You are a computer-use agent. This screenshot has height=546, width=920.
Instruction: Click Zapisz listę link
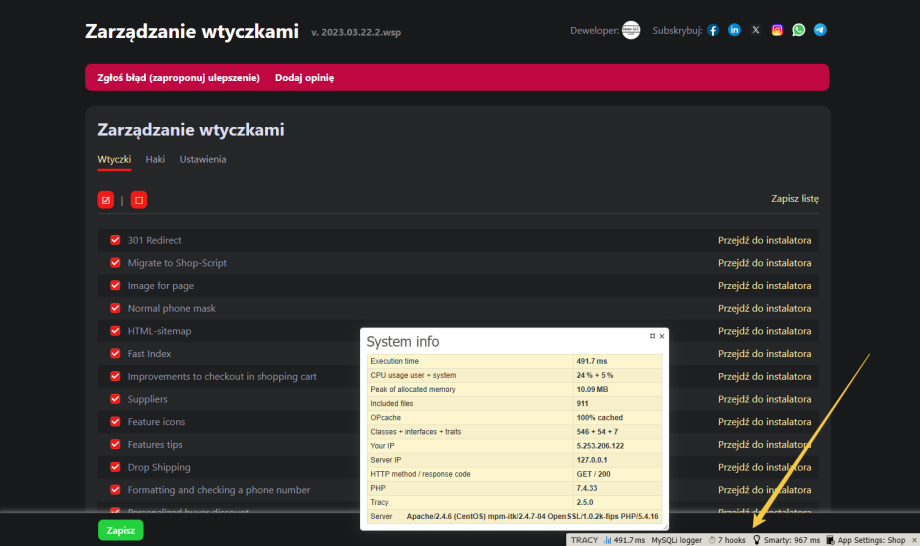tap(794, 199)
